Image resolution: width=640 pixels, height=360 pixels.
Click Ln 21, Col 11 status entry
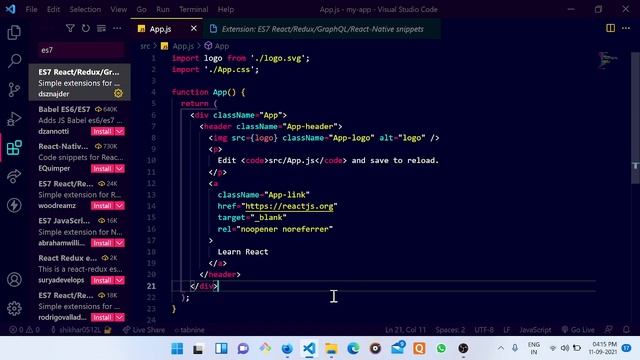(405, 329)
